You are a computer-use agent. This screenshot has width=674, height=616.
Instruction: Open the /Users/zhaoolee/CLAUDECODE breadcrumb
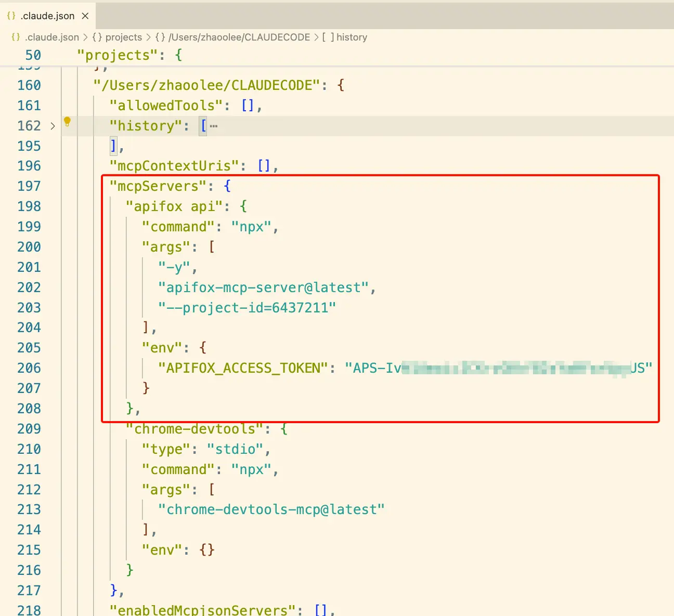[239, 37]
